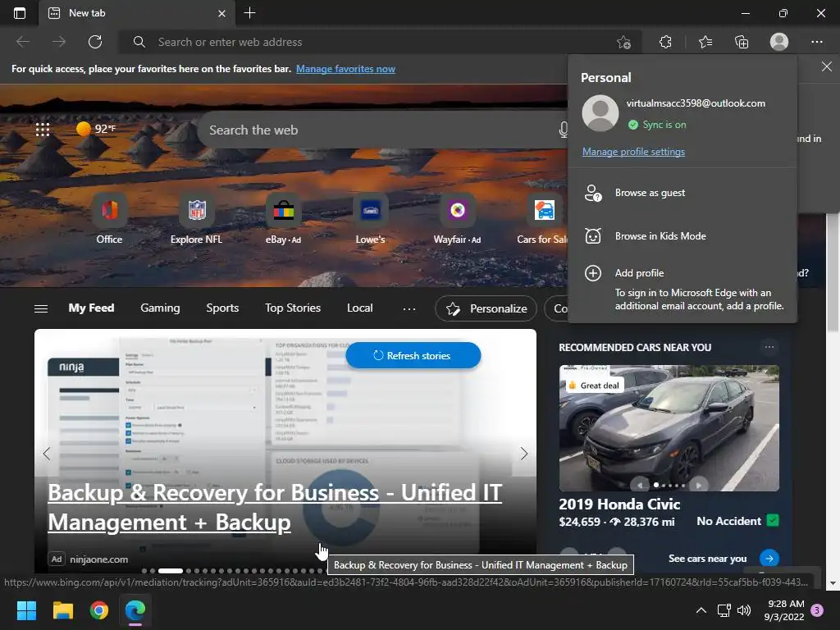Viewport: 840px width, 630px height.
Task: Refresh the page with reload icon
Action: click(95, 42)
